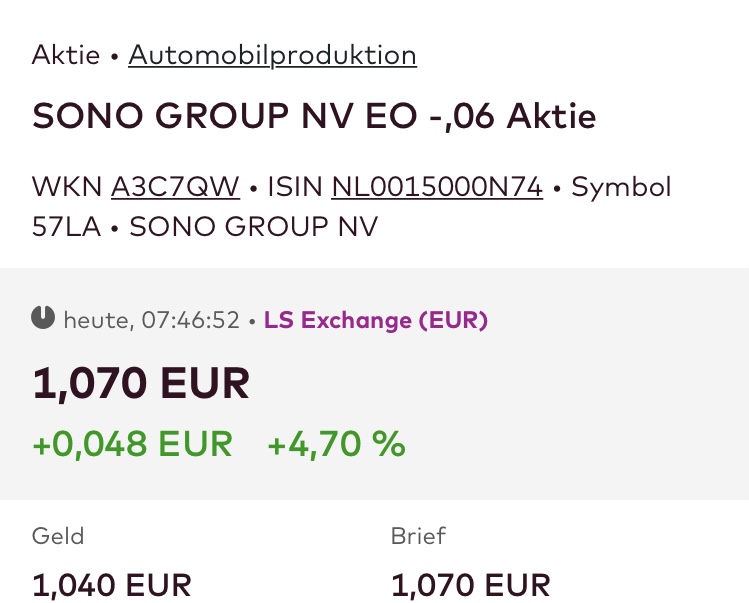Click the SONO GROUP NV EO heading

(x=314, y=117)
